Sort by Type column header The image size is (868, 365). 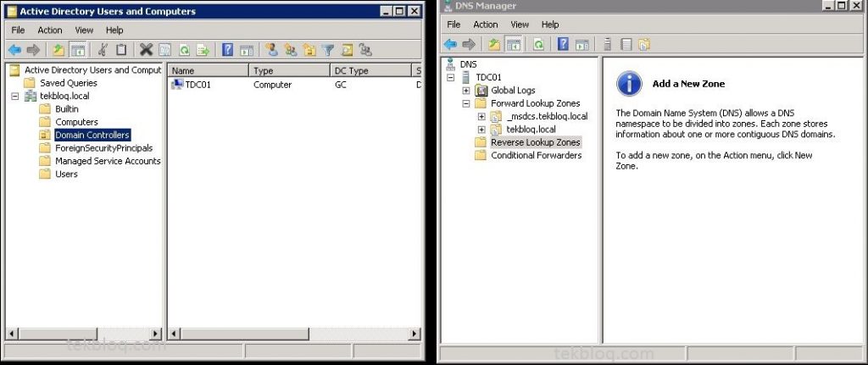pos(290,71)
